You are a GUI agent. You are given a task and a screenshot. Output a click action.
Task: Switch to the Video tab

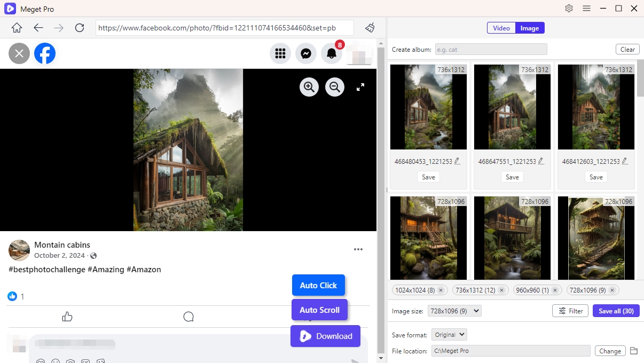[501, 28]
